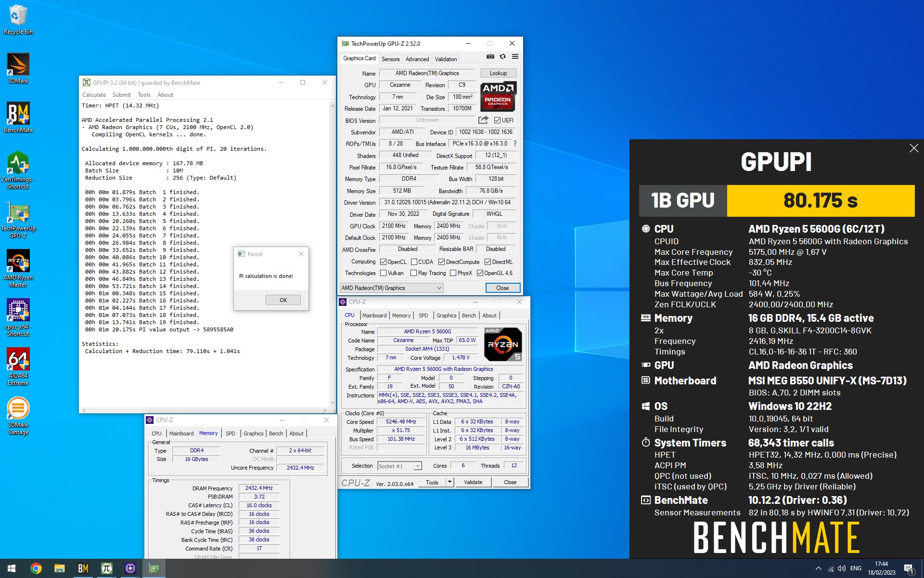
Task: Open Calculate menu in GPUPI
Action: 94,95
